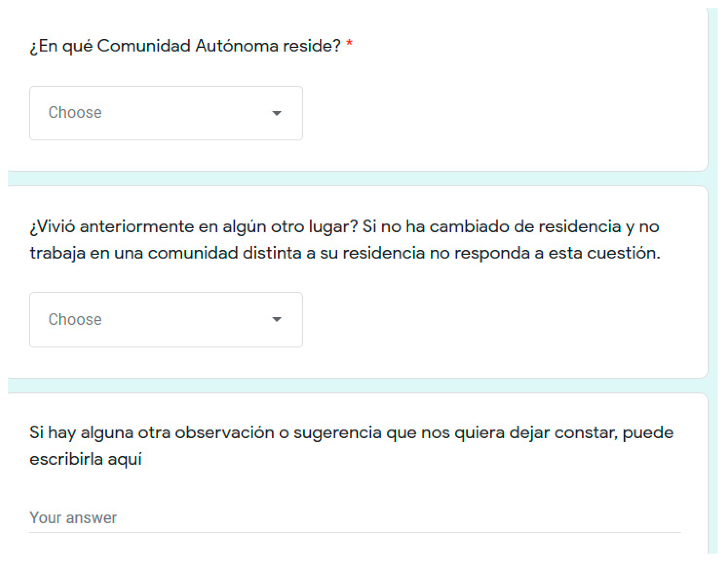Click the word 'sugerencia' in the last question

tap(337, 433)
